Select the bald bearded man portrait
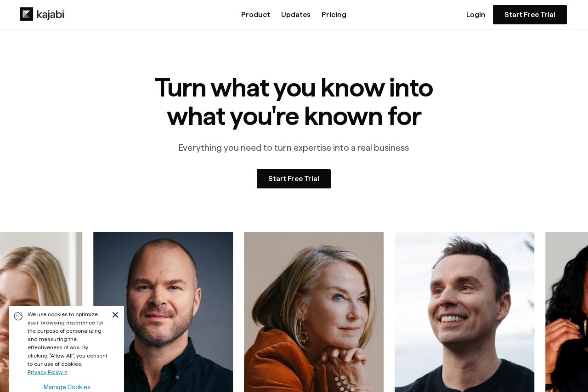The image size is (588, 392). tap(163, 312)
